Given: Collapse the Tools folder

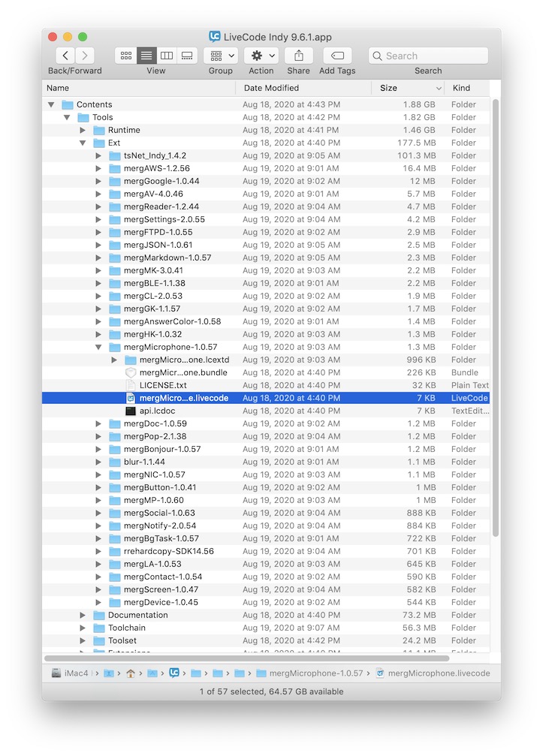Looking at the screenshot, I should point(67,117).
